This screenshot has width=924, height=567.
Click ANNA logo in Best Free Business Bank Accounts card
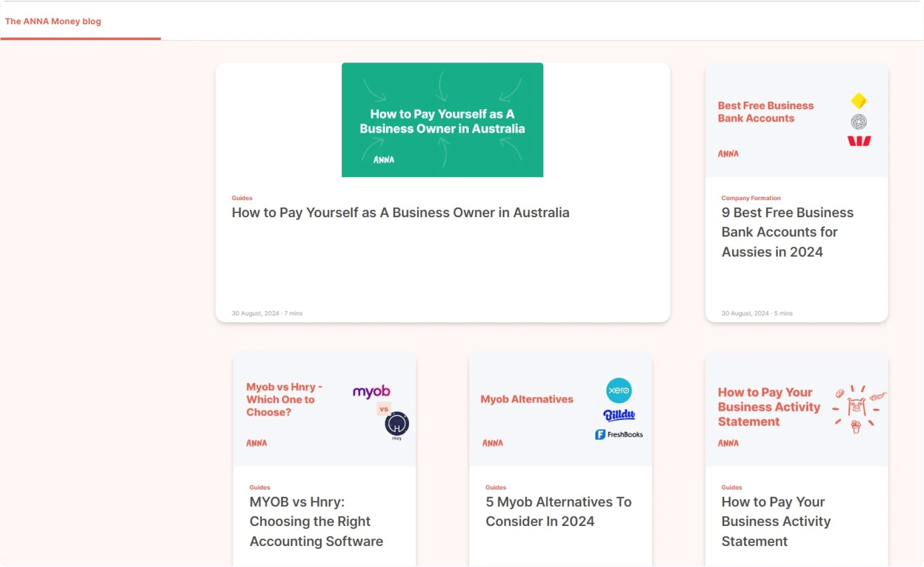(728, 154)
